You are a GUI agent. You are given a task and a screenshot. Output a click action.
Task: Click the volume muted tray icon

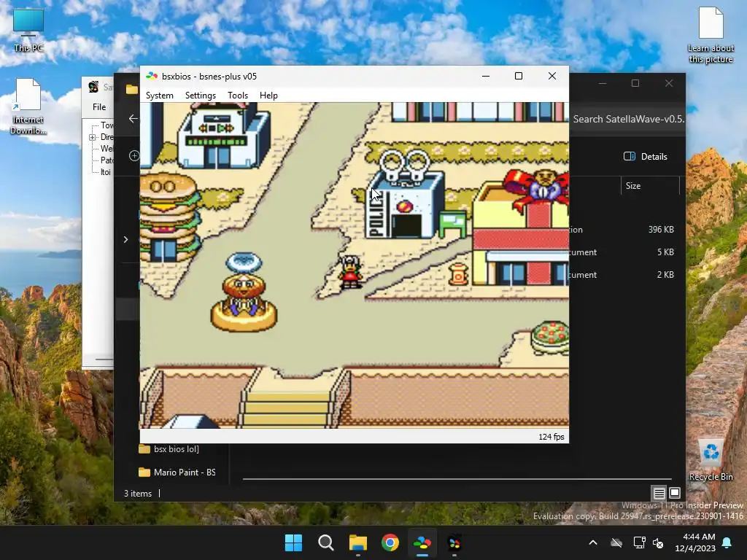(658, 542)
